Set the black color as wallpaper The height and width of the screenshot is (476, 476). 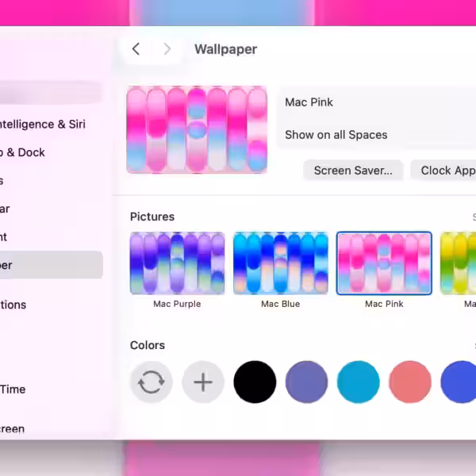(255, 382)
